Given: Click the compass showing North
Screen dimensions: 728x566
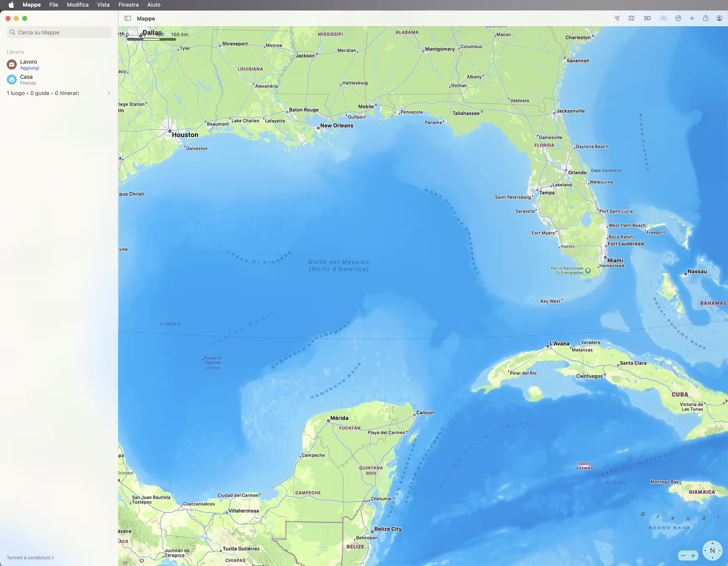Looking at the screenshot, I should [x=712, y=551].
